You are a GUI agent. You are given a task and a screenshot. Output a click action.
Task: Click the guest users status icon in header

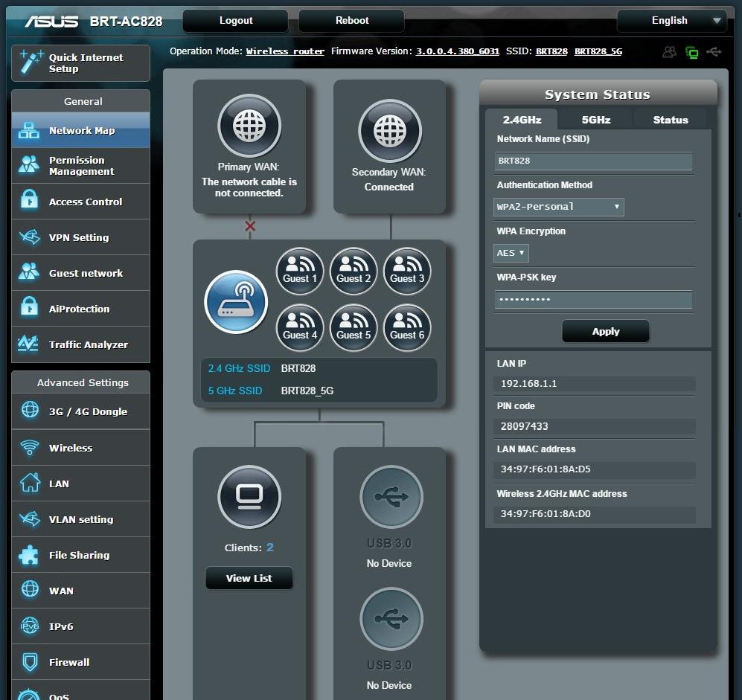coord(669,52)
